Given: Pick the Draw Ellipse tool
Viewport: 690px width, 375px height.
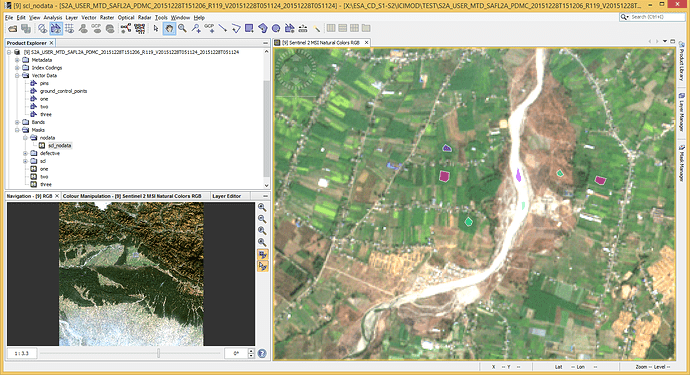Looking at the screenshot, I should pyautogui.click(x=276, y=29).
